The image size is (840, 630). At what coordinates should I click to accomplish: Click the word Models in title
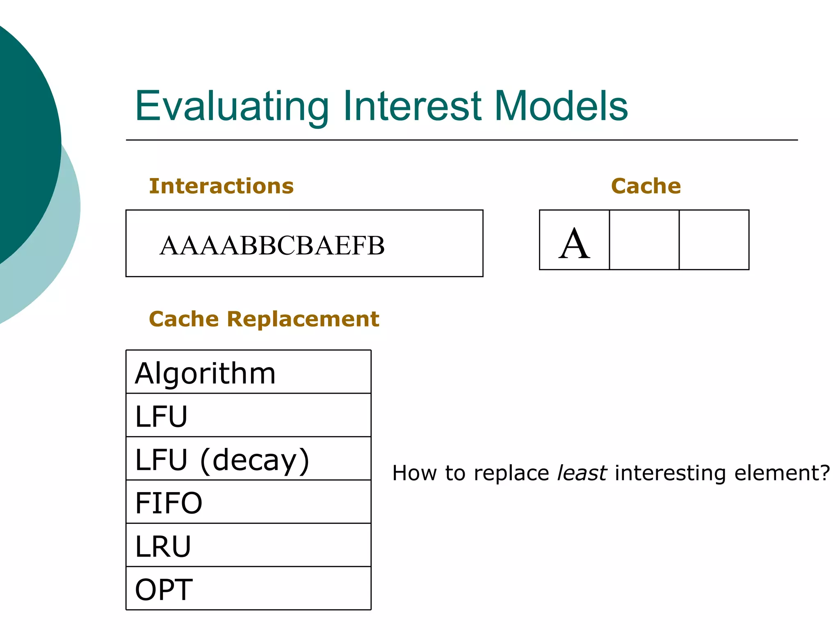click(x=561, y=106)
